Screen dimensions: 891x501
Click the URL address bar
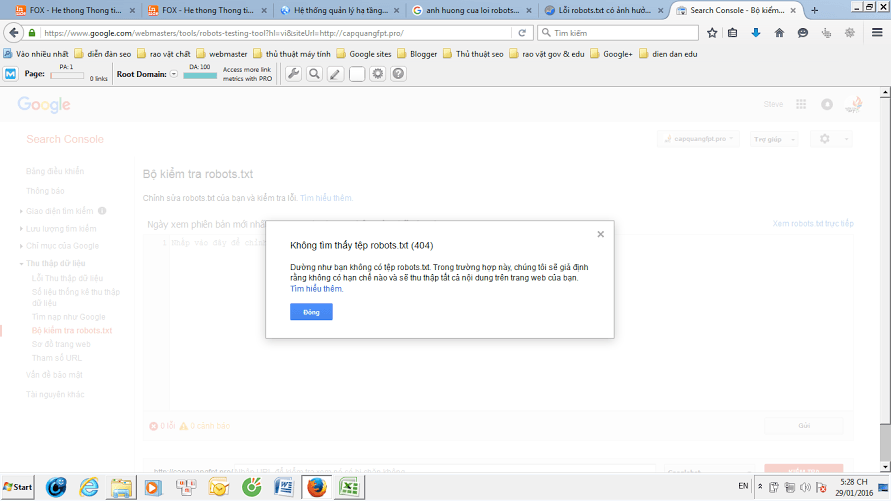click(x=276, y=33)
